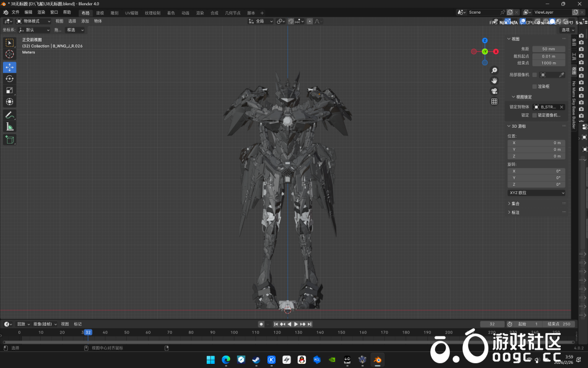Viewport: 588px width, 368px height.
Task: Activate the 3D Cursor tool
Action: (9, 54)
